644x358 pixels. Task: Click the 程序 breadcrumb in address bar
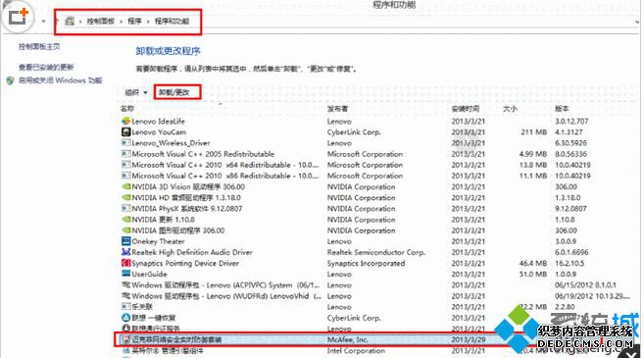(x=134, y=21)
